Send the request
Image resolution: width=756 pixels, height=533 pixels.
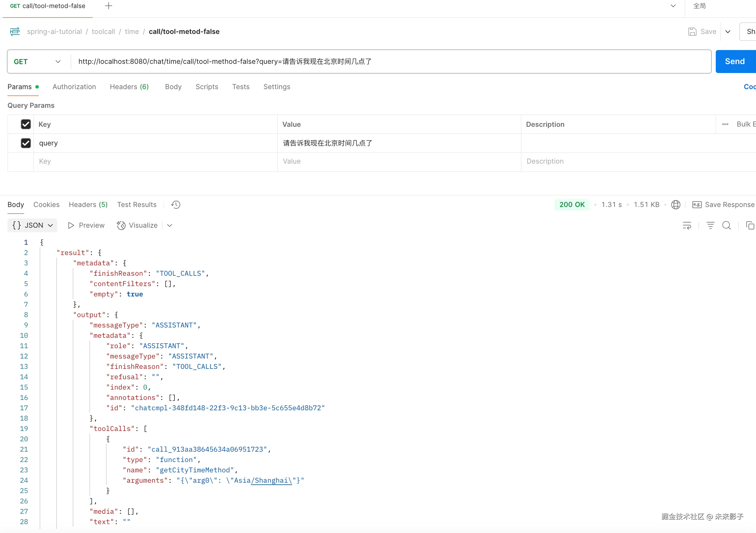[735, 62]
